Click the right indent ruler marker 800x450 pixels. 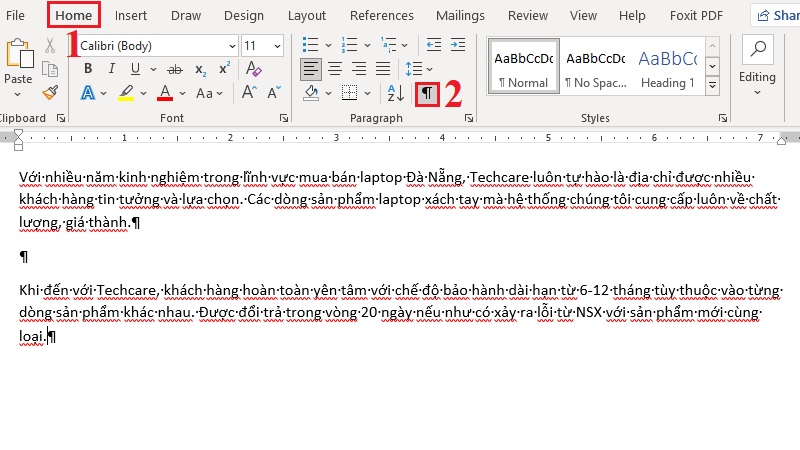click(x=781, y=141)
